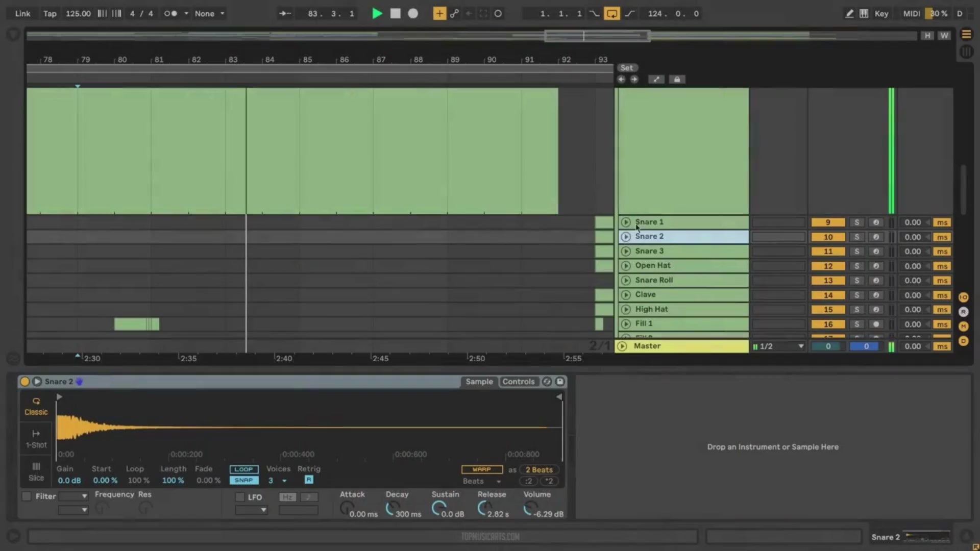
Task: Toggle the Draw Mode pencil icon
Action: coord(849,14)
